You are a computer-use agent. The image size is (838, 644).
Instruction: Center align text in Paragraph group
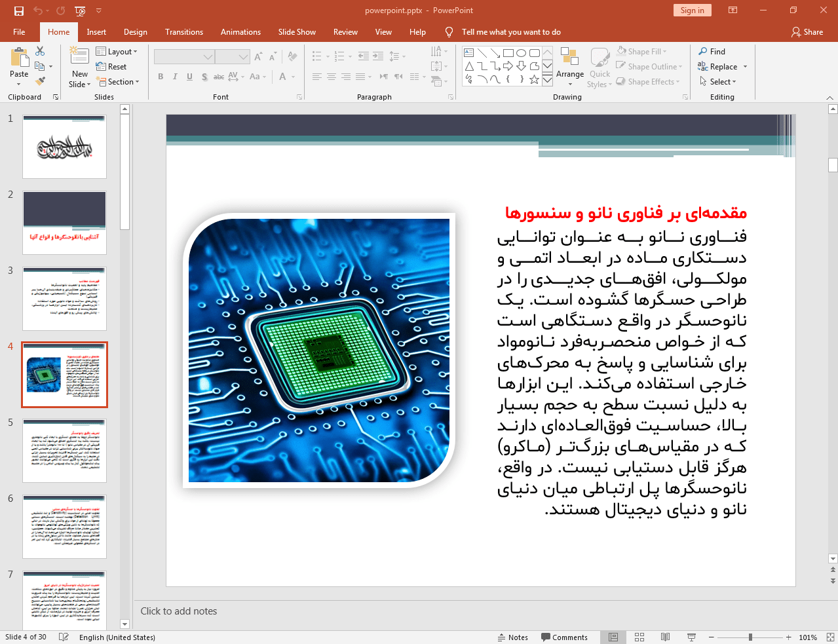(332, 77)
